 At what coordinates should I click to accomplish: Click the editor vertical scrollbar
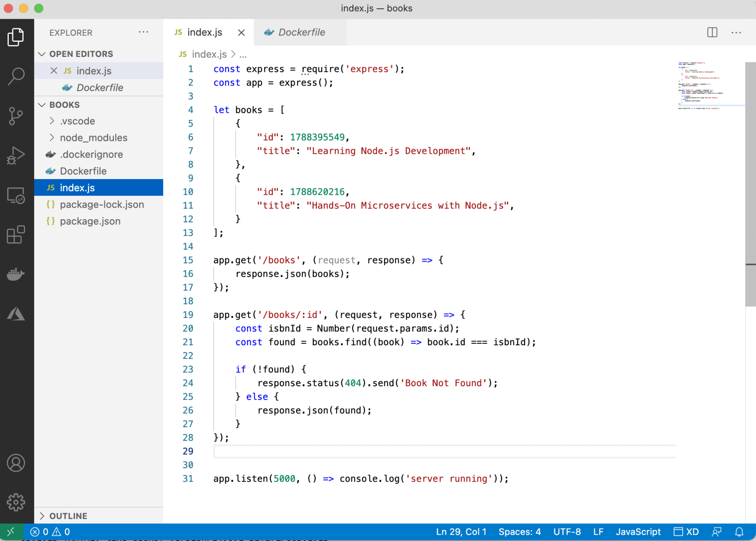pyautogui.click(x=750, y=183)
